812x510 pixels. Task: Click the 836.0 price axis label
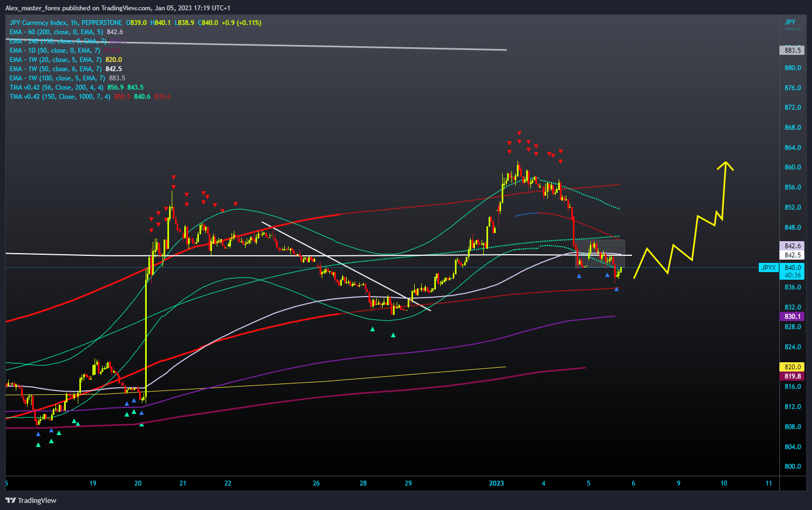click(x=792, y=287)
